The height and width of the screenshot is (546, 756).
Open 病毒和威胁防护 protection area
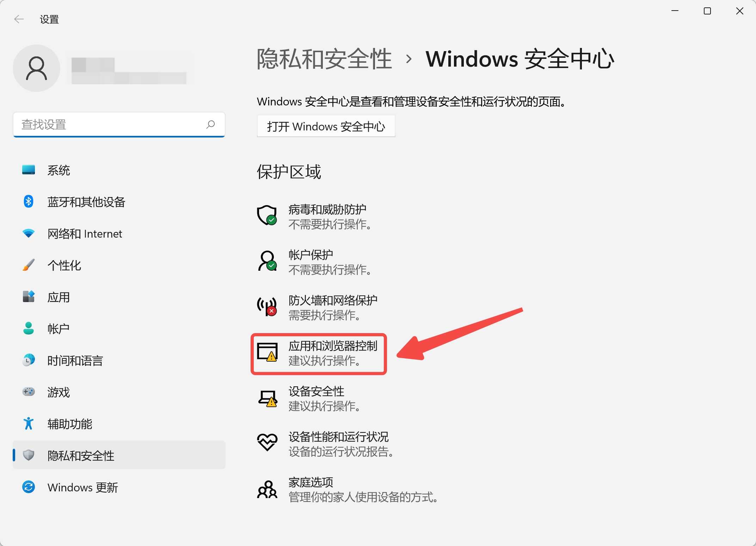coord(314,216)
